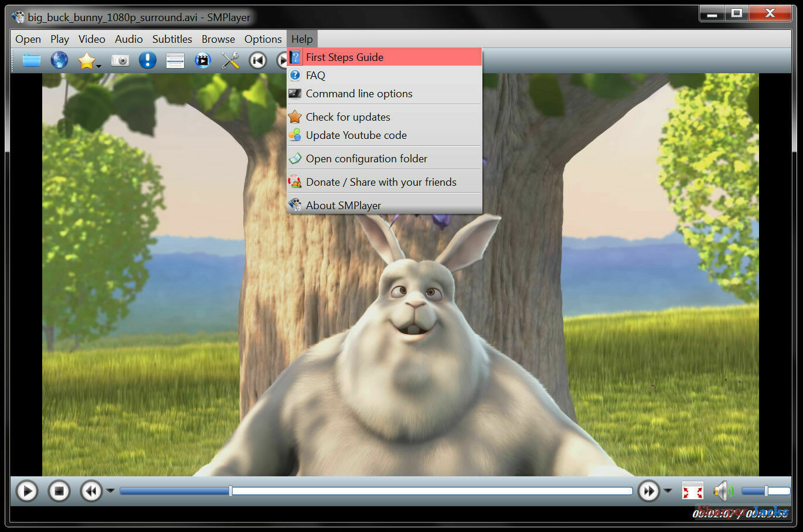The width and height of the screenshot is (803, 532).
Task: Expand the rewind options dropdown arrow
Action: 110,491
